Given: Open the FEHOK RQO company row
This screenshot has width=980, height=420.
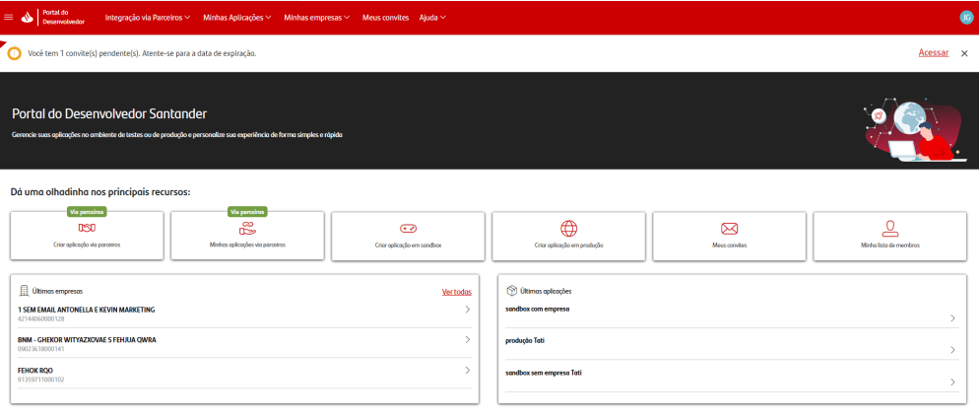Looking at the screenshot, I should pos(244,374).
